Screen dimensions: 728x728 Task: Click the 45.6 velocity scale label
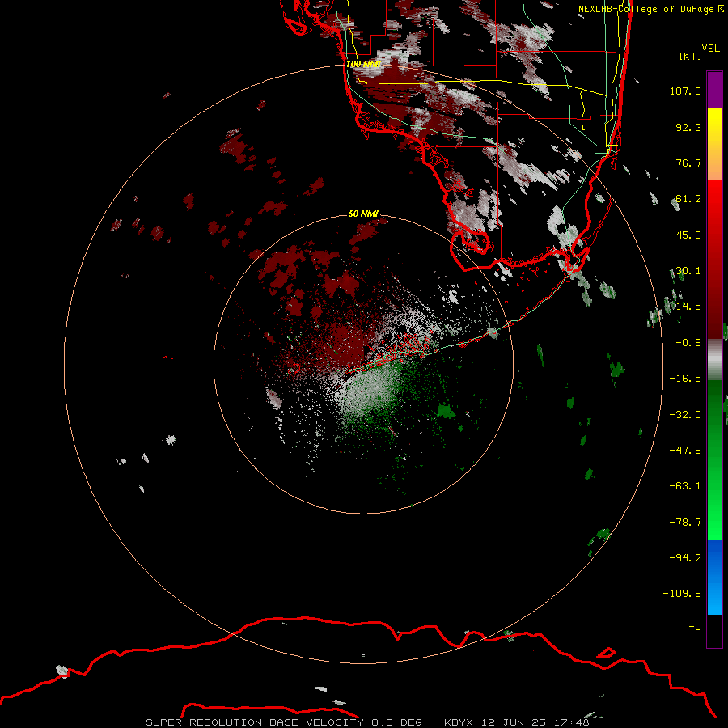(688, 235)
